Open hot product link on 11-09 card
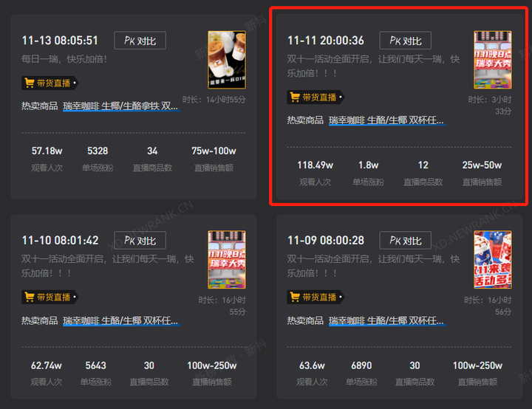532x409 pixels. 387,320
